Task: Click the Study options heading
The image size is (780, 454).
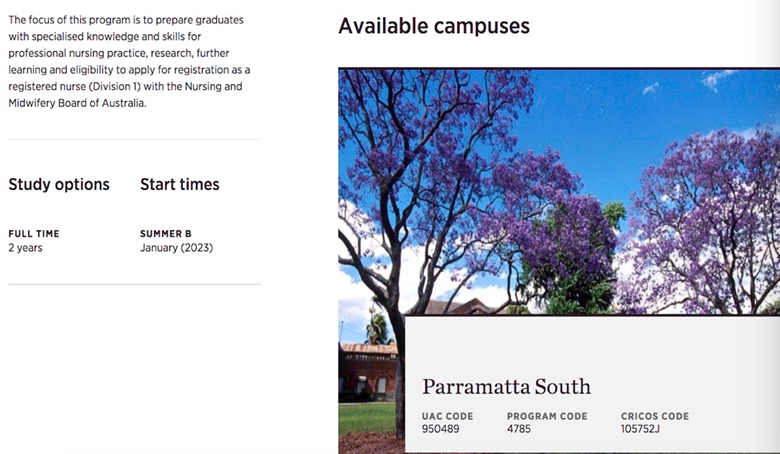Action: point(59,184)
